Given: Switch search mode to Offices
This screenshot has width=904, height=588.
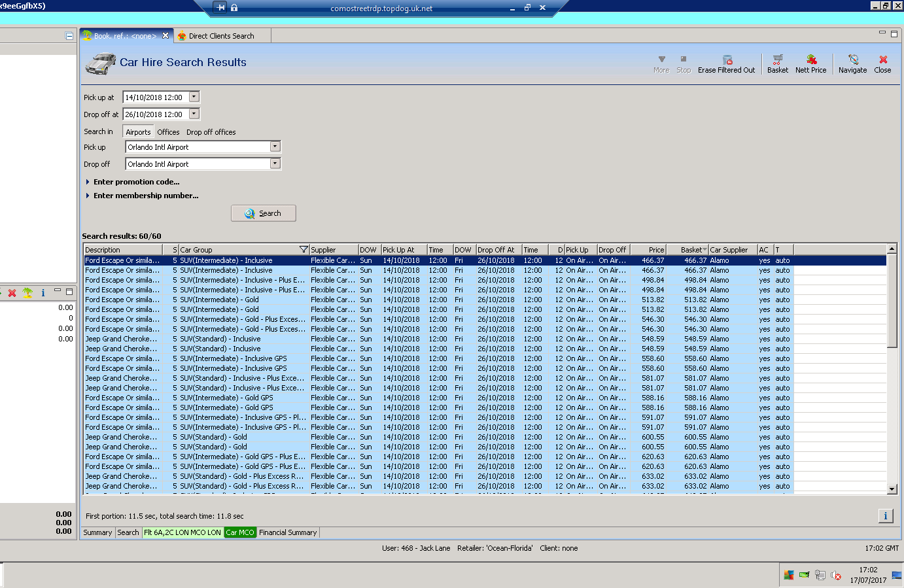Looking at the screenshot, I should tap(168, 132).
